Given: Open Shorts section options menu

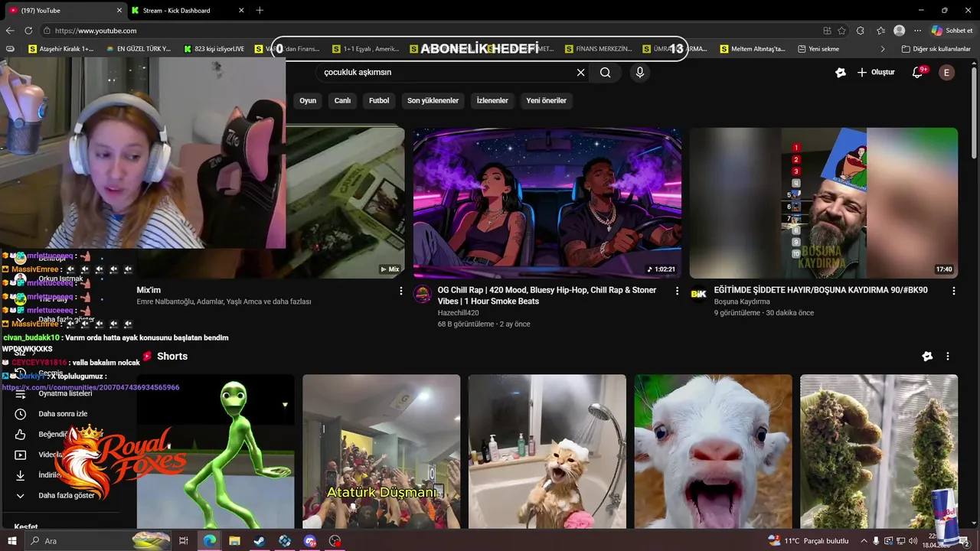Looking at the screenshot, I should 947,357.
